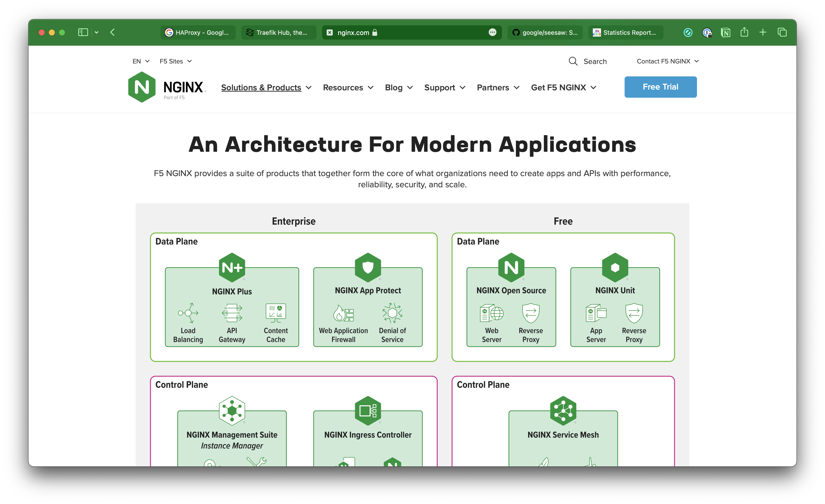Switch to google/seesaw GitHub tab
825x504 pixels.
tap(545, 32)
